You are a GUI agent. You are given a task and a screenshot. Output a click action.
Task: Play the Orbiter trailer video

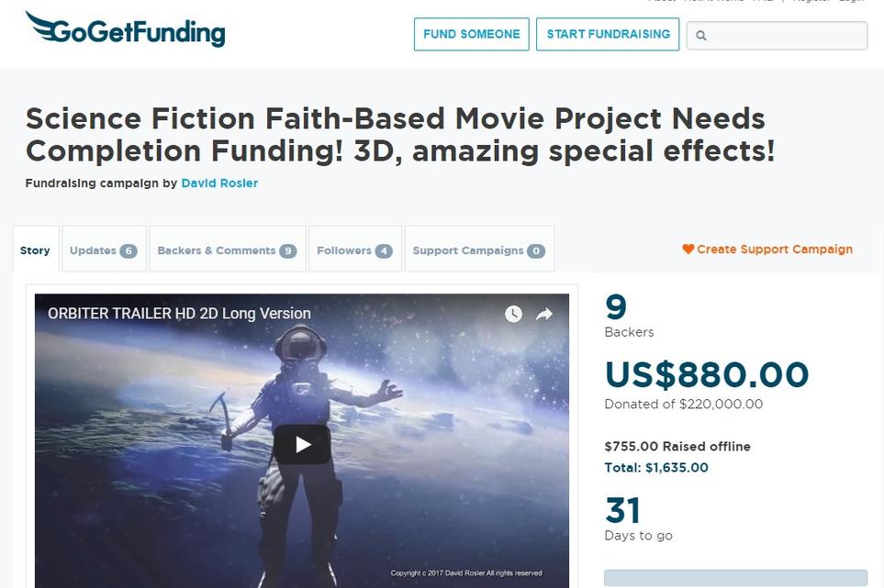click(302, 444)
